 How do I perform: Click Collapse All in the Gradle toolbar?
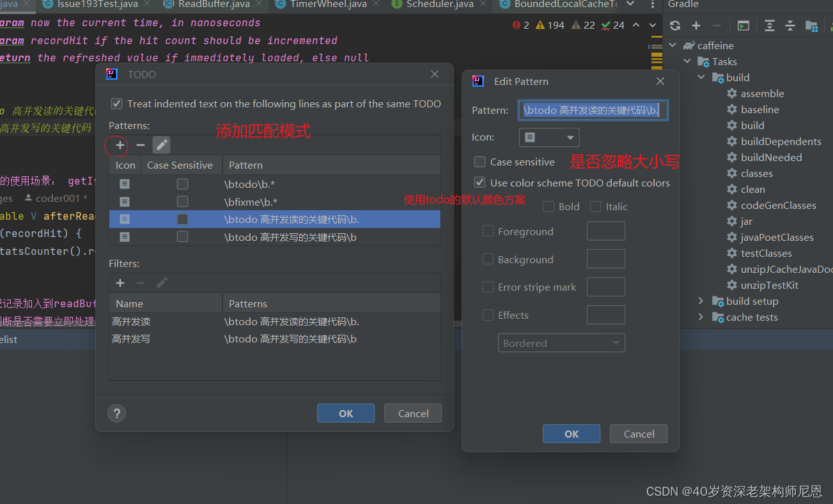coord(790,26)
